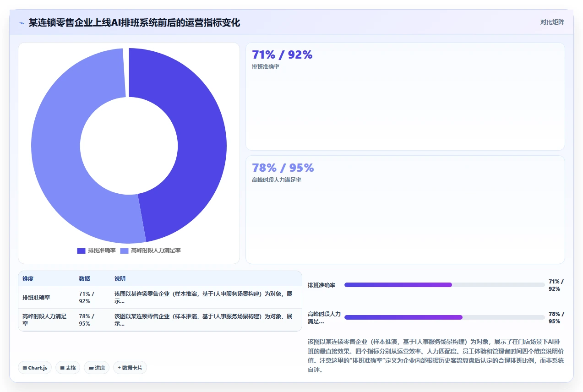Click the 对比矩阵 label
This screenshot has height=392, width=583.
pos(552,22)
